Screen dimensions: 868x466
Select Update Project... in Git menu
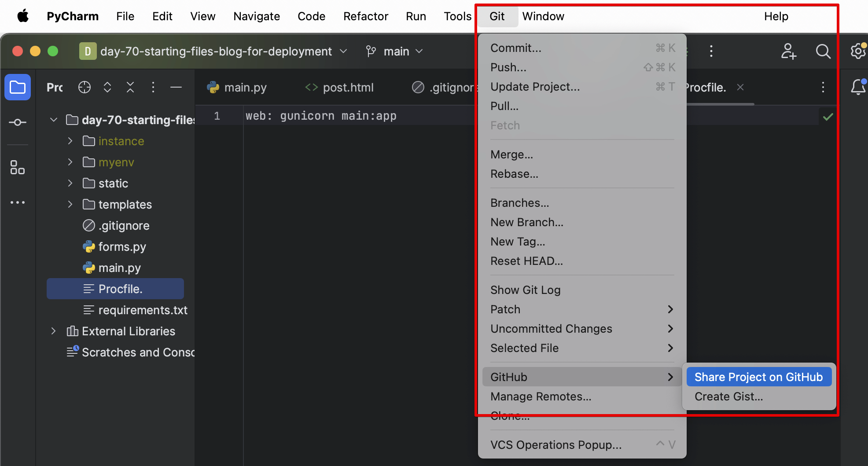pos(582,87)
